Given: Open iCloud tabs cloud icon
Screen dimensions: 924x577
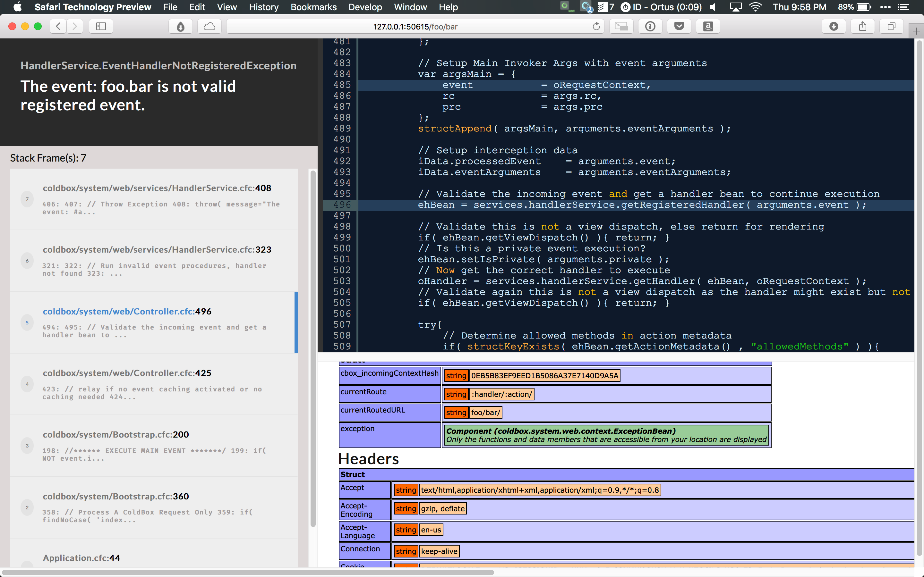Looking at the screenshot, I should point(209,26).
